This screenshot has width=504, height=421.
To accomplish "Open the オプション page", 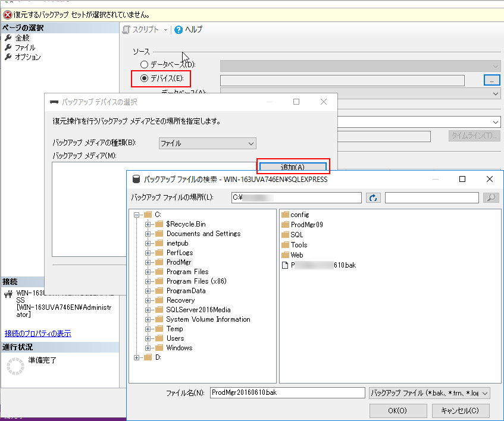I will pos(27,57).
